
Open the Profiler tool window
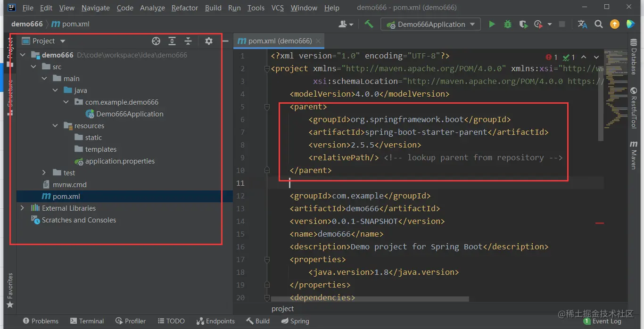[131, 321]
